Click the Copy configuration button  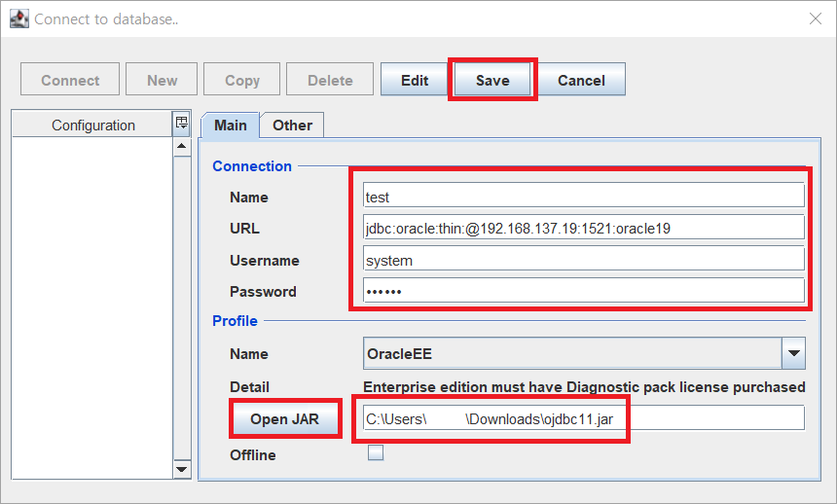pos(241,80)
